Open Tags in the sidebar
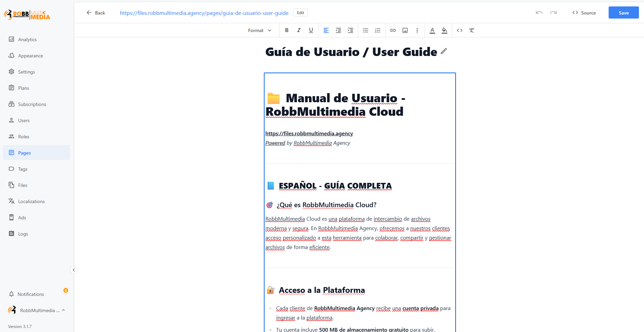 point(36,169)
